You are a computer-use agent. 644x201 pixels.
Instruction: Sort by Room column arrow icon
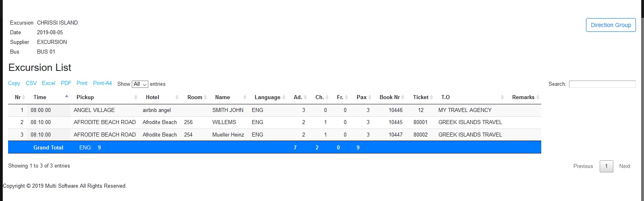[x=206, y=97]
